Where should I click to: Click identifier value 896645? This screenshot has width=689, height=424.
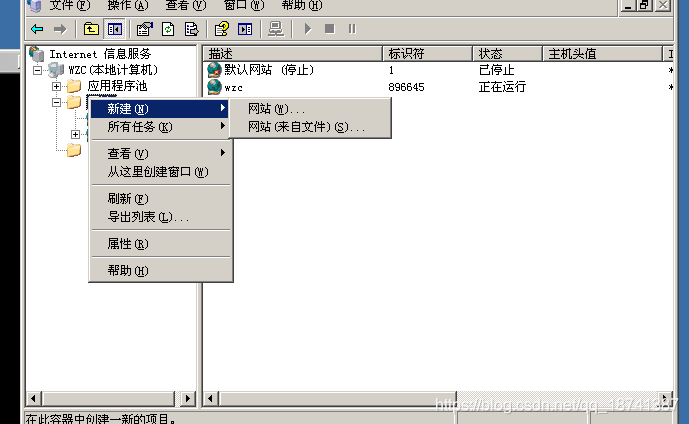[x=406, y=87]
